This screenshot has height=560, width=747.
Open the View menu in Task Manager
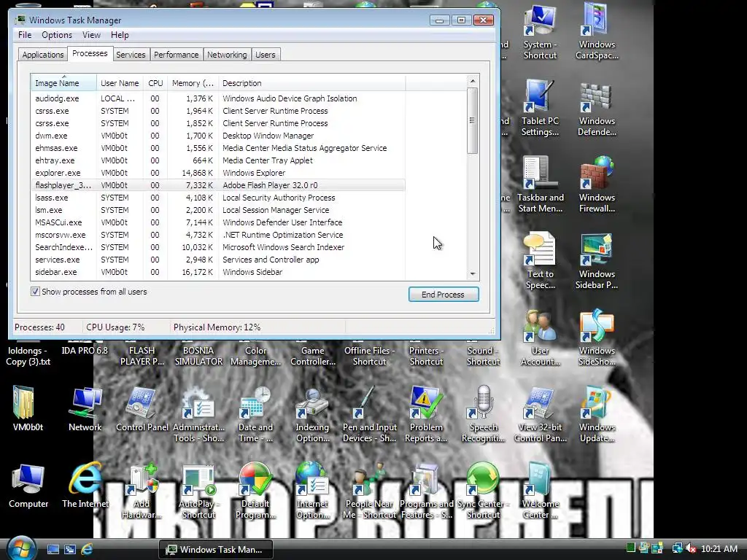[x=91, y=35]
